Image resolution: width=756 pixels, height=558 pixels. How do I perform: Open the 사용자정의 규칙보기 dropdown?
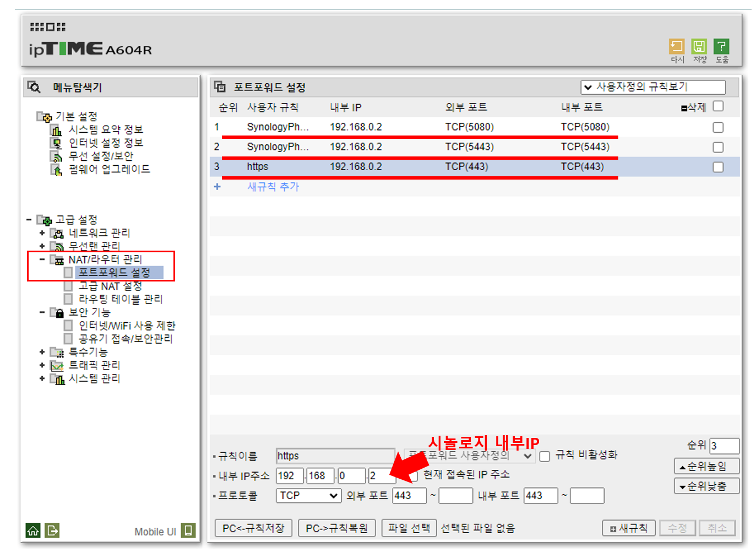point(653,87)
